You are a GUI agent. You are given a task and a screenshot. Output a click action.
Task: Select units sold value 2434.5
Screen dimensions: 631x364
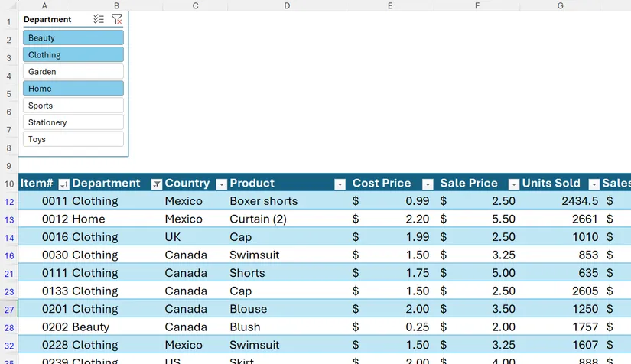pyautogui.click(x=560, y=200)
